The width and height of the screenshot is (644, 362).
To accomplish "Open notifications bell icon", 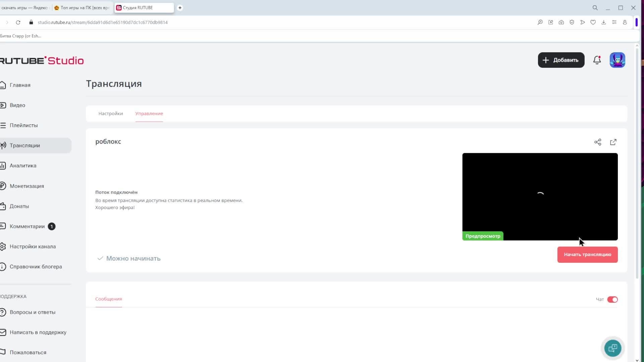I will [x=597, y=60].
